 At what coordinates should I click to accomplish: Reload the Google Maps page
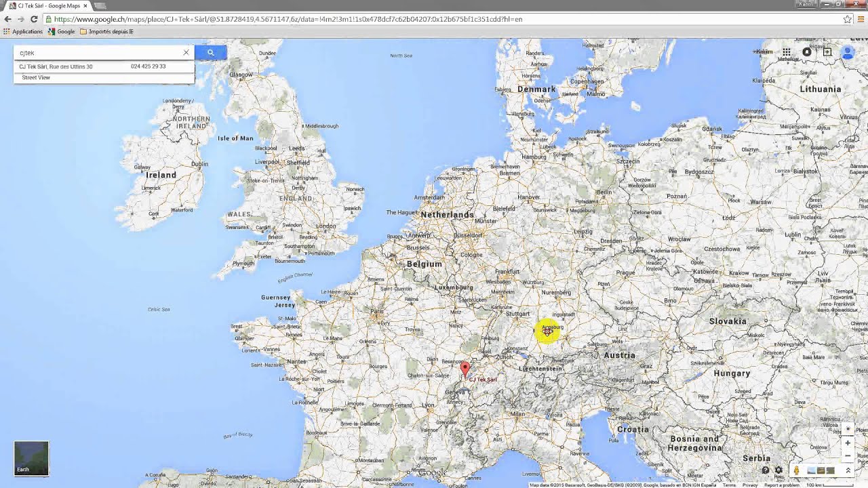(34, 19)
